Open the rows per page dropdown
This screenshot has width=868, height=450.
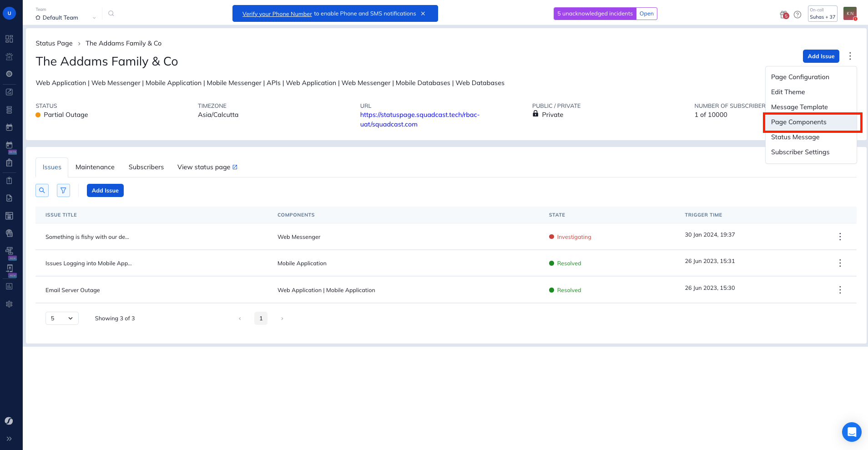[x=62, y=319]
